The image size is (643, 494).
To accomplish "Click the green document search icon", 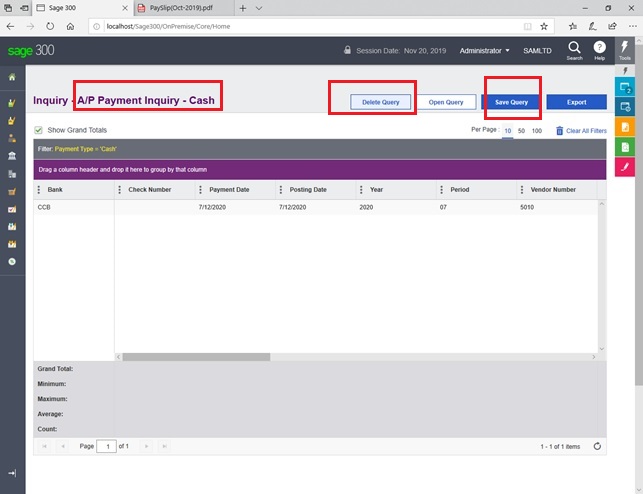I will (625, 147).
